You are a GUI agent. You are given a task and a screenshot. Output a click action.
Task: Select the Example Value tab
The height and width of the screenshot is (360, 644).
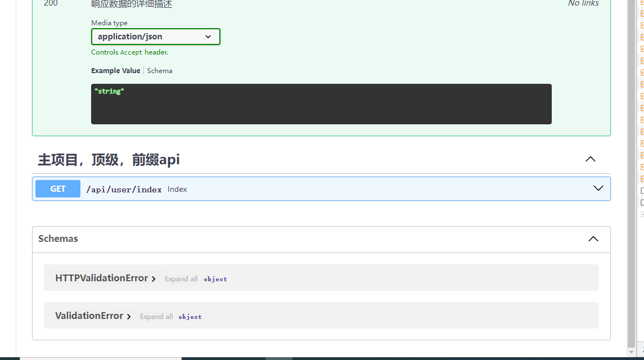pos(115,71)
